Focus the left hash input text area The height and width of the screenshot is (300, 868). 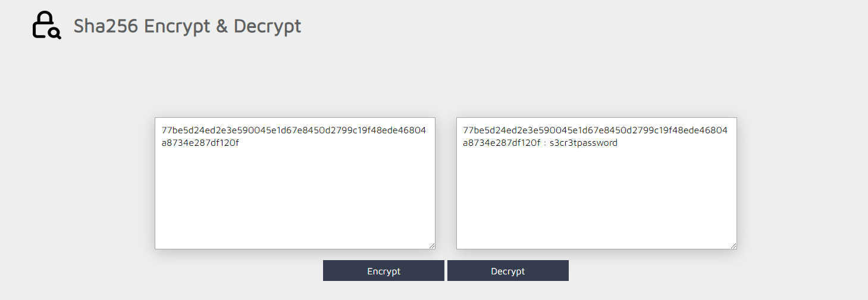[295, 183]
